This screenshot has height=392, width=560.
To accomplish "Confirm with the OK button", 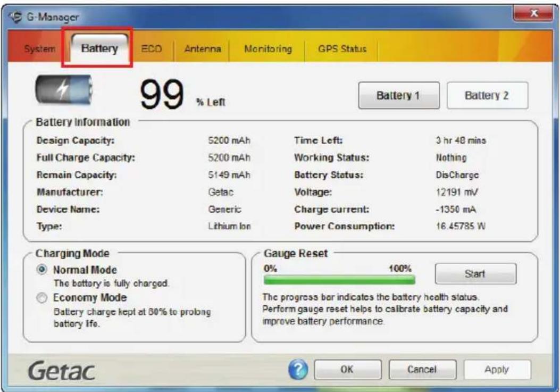I will pos(347,370).
